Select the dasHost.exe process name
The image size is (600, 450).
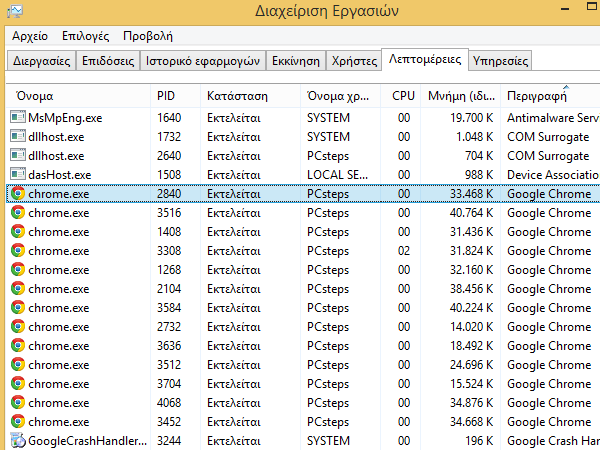pos(60,175)
